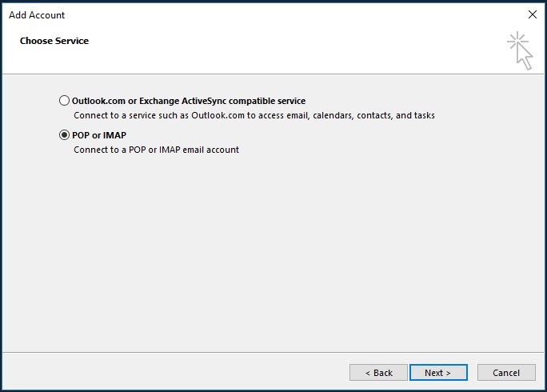Click the separator line above the navigation buttons

(272, 353)
